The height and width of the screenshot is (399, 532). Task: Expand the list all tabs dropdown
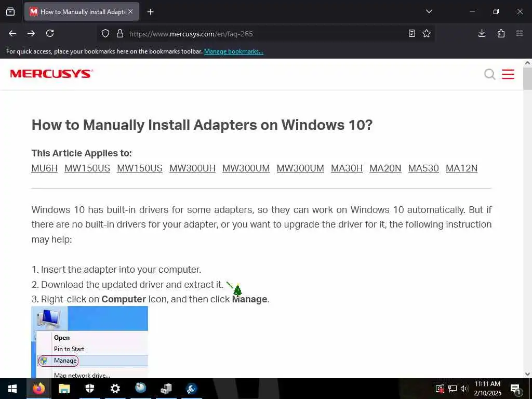coord(429,11)
